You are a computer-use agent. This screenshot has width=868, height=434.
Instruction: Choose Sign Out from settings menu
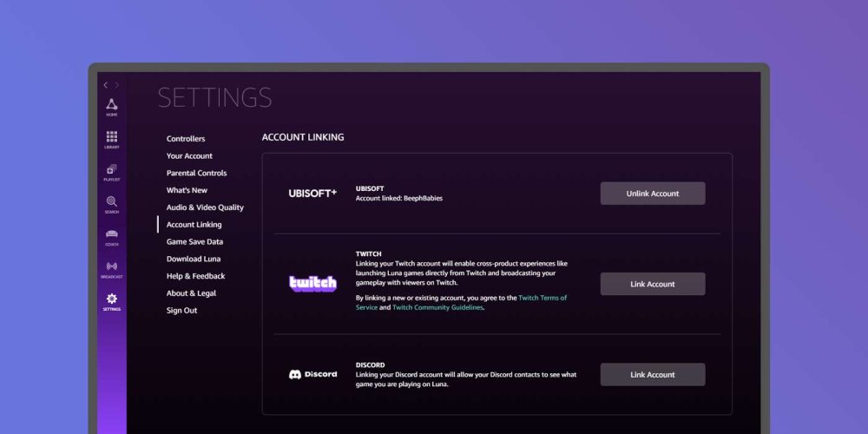point(181,310)
